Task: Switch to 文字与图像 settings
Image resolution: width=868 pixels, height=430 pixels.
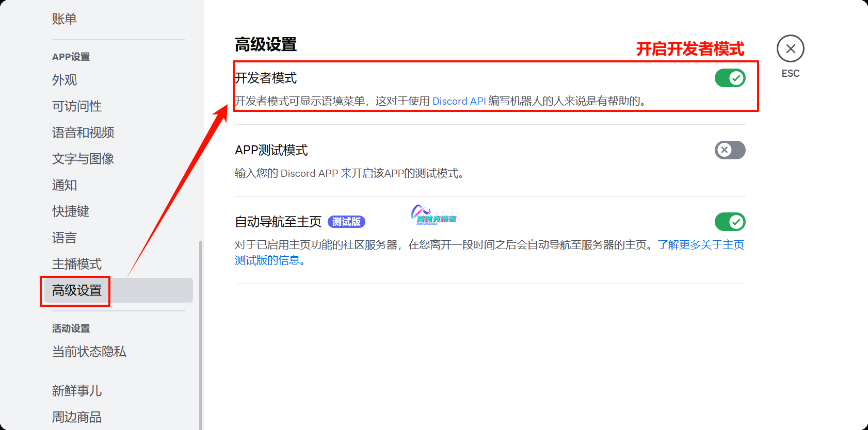Action: [x=83, y=159]
